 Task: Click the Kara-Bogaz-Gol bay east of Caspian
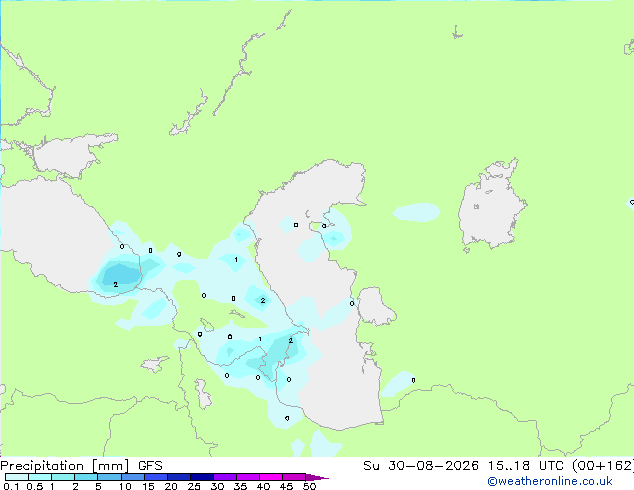coord(374,306)
